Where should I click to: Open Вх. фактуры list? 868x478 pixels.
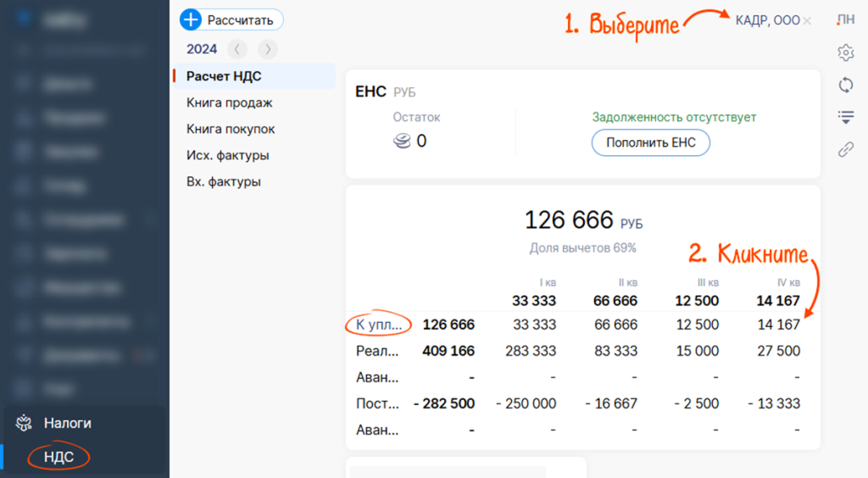pos(223,181)
